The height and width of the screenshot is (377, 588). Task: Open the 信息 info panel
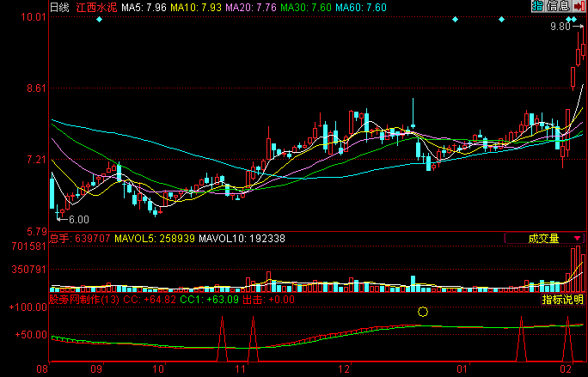coord(557,6)
